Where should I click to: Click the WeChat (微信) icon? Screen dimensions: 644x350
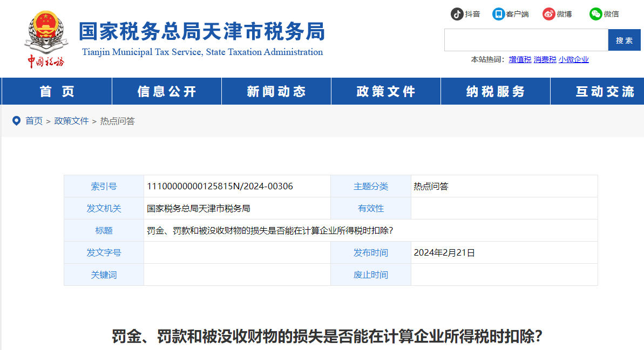595,14
